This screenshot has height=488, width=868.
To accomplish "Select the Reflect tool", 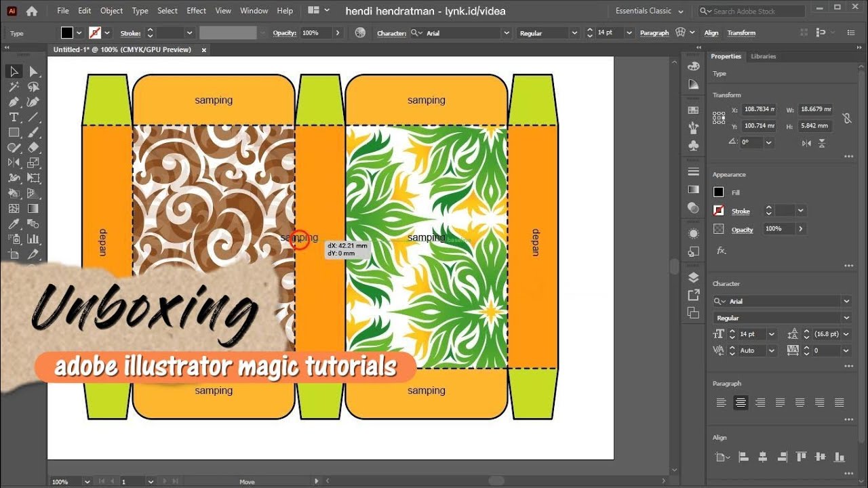I will 14,163.
